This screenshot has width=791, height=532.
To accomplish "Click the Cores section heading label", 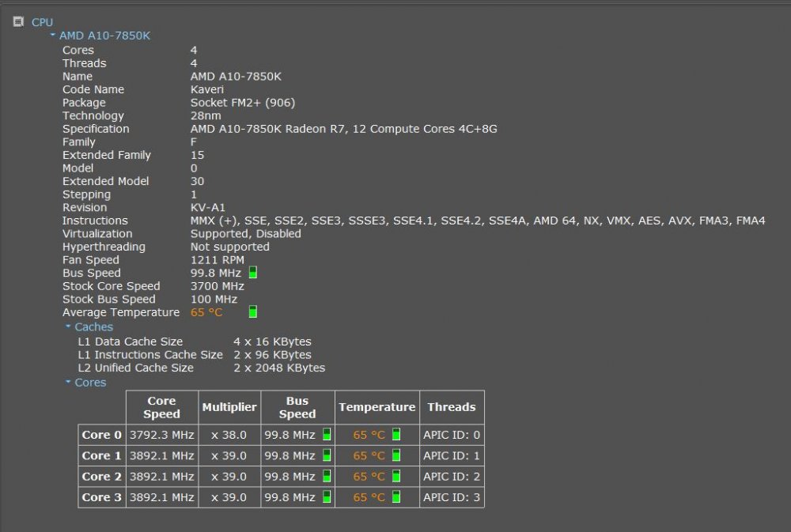I will (90, 383).
